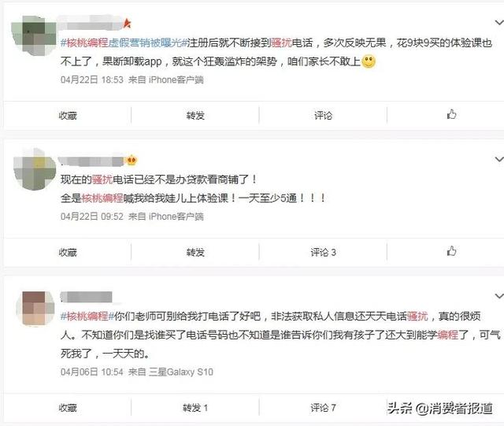504x426 pixels.
Task: Open the first poster's pixelated avatar
Action: tap(33, 35)
